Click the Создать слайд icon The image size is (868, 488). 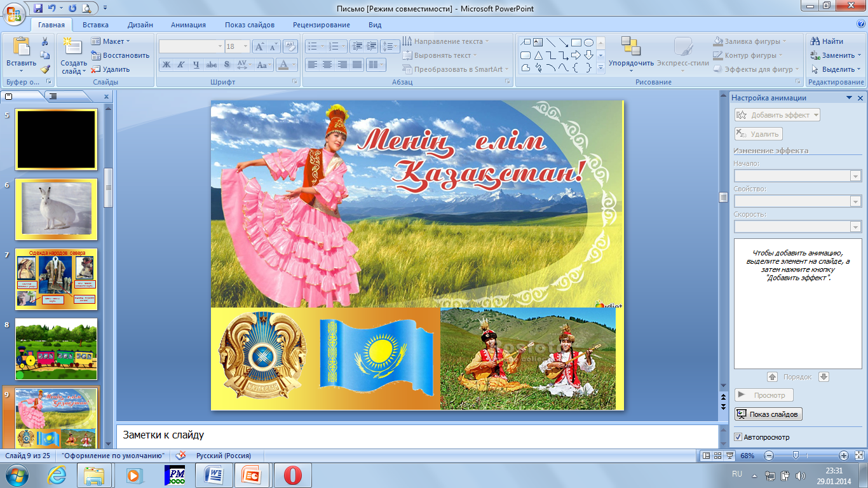(73, 47)
